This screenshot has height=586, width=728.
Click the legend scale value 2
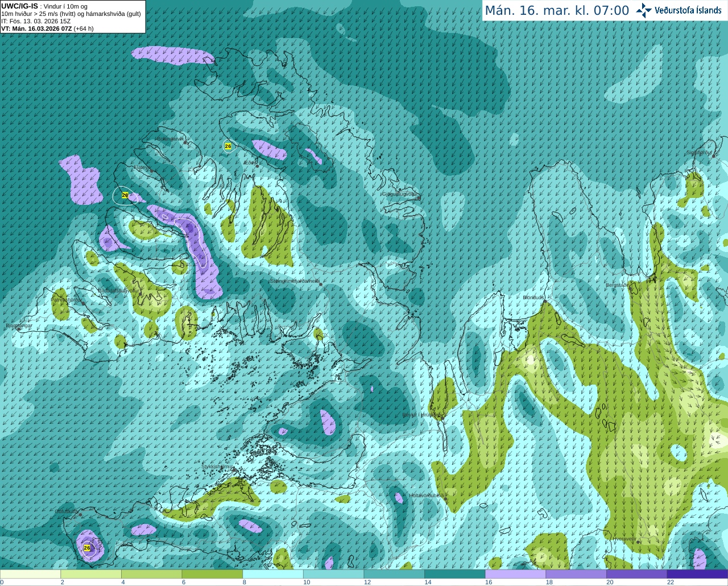point(62,582)
